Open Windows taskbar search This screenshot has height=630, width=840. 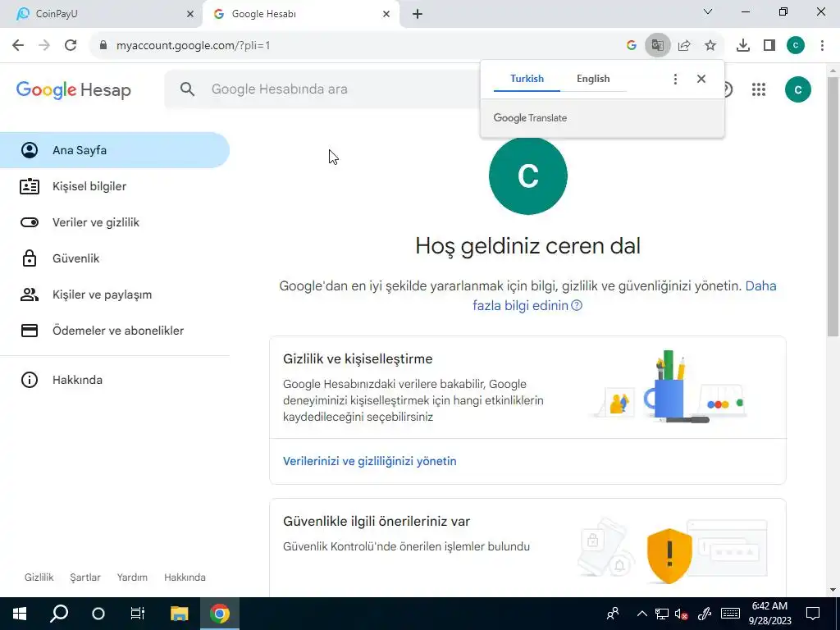click(59, 614)
